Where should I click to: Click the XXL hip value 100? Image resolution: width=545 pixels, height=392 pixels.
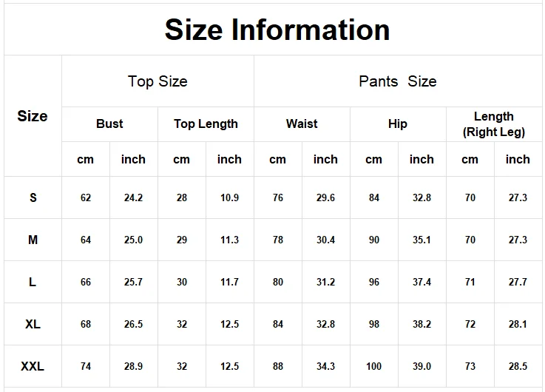tap(374, 366)
